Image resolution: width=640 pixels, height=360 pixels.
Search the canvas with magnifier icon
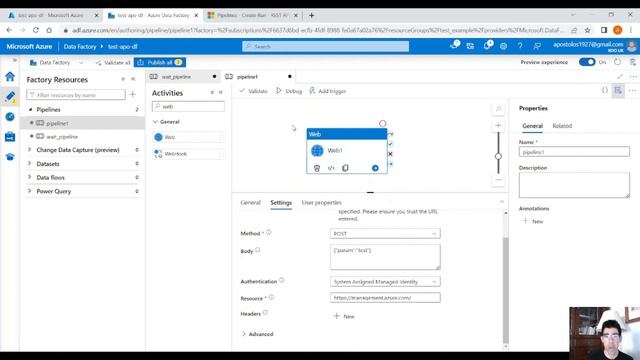pos(498,109)
